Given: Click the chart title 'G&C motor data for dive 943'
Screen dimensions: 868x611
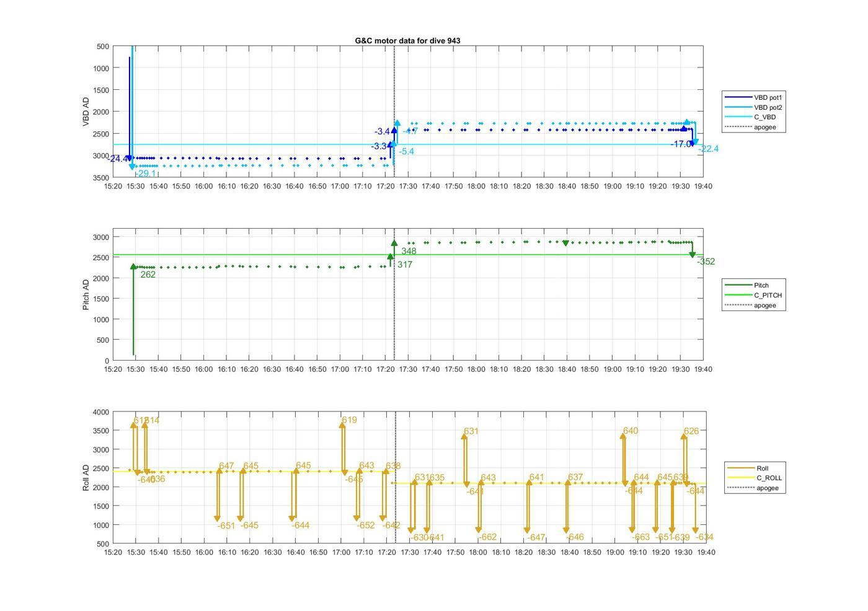Looking at the screenshot, I should tap(407, 41).
